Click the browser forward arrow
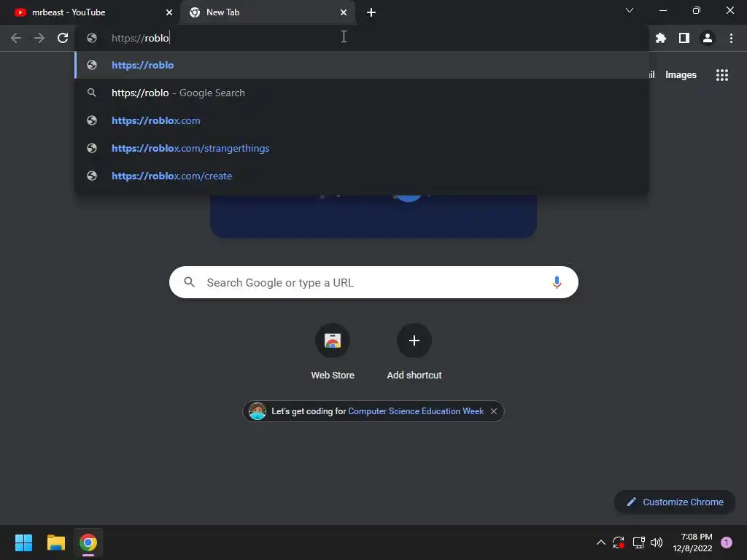Screen dimensions: 747x560 (x=39, y=38)
